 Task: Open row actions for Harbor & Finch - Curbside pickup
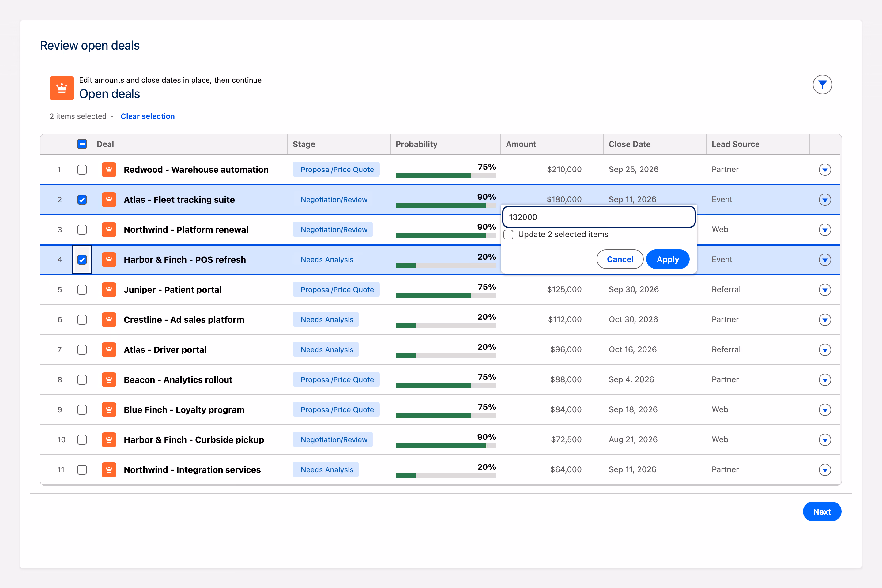[x=825, y=439]
